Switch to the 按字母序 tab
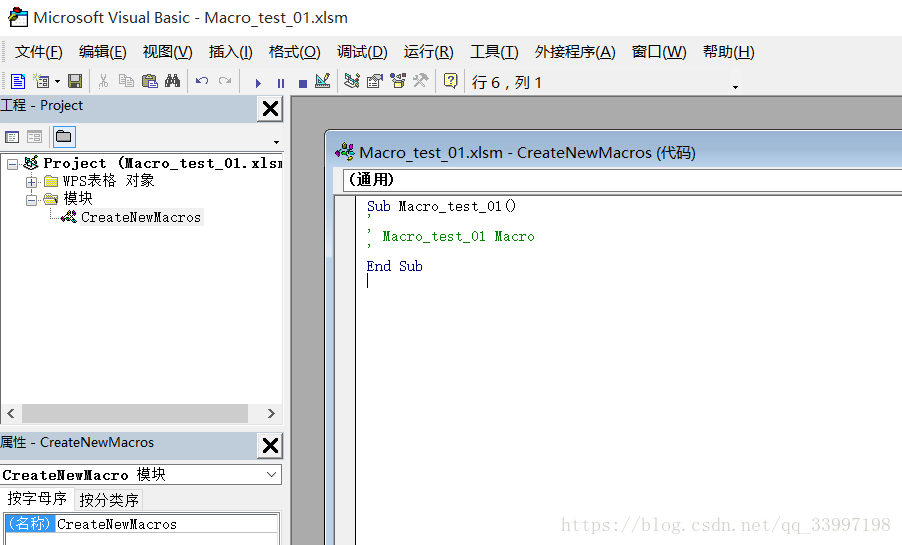902x545 pixels. (37, 499)
